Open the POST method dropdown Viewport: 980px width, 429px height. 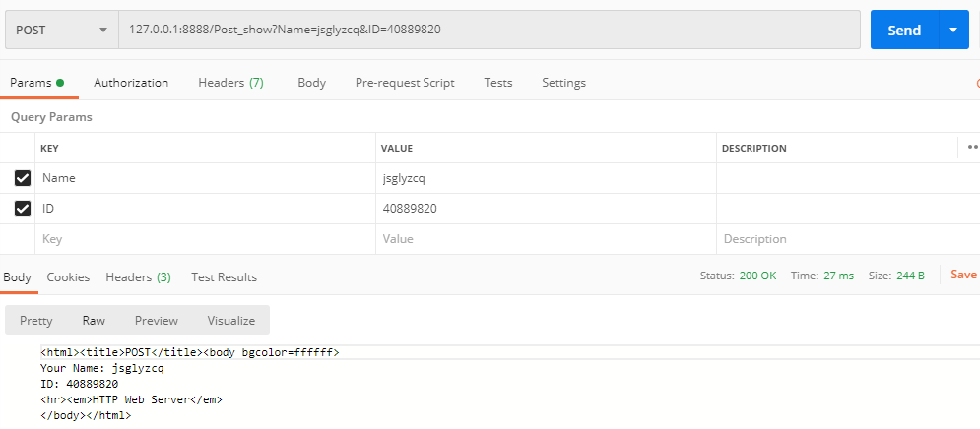click(62, 30)
